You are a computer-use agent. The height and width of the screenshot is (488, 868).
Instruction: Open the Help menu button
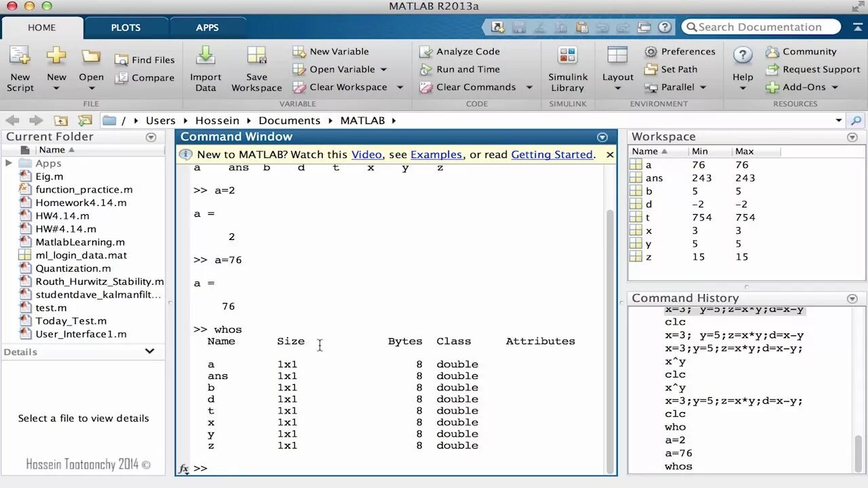pyautogui.click(x=743, y=68)
